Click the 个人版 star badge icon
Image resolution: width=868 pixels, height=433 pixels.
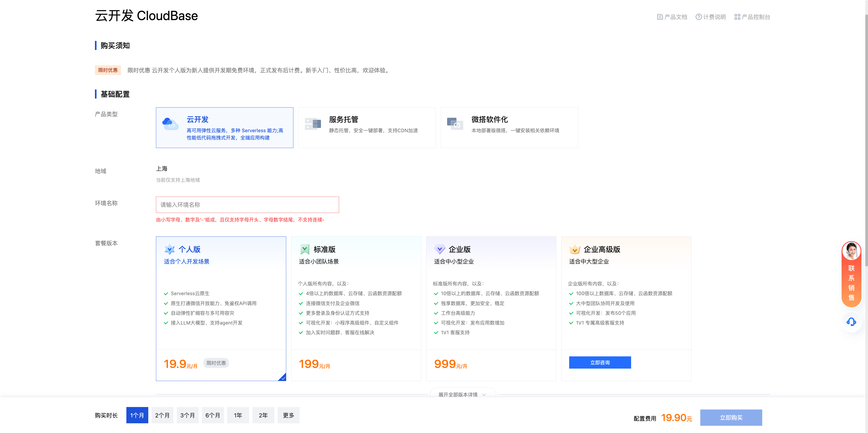170,249
